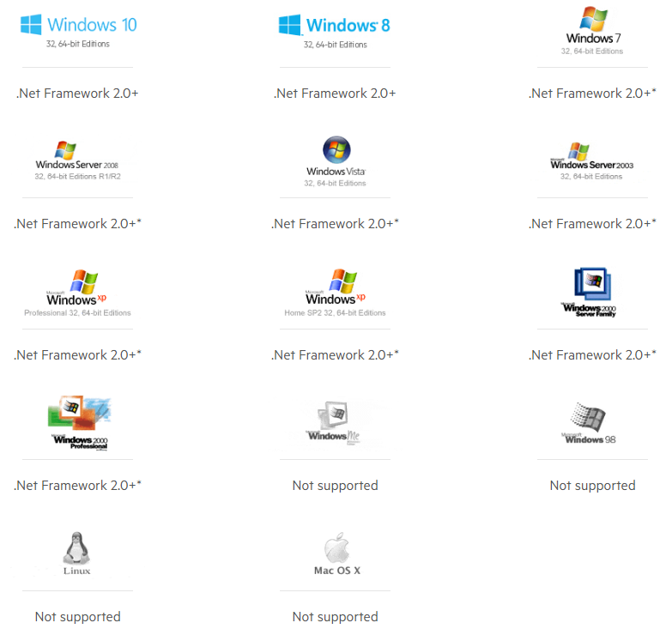Click '.Net Framework 2.0+' under Windows 10
This screenshot has width=672, height=641.
tap(77, 94)
